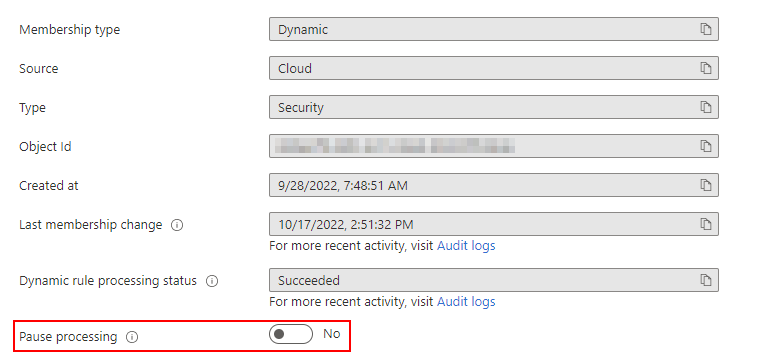Show info tooltip for Last membership change

pyautogui.click(x=177, y=225)
